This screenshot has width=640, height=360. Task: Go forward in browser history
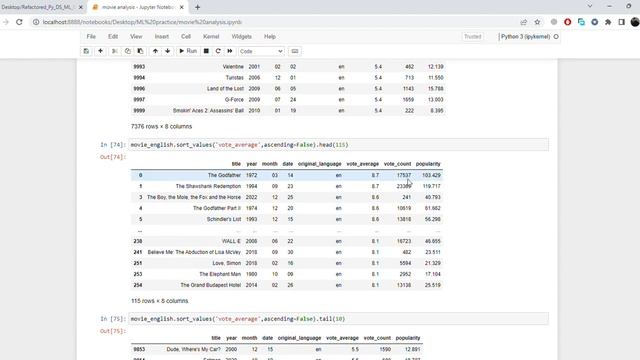(6, 22)
